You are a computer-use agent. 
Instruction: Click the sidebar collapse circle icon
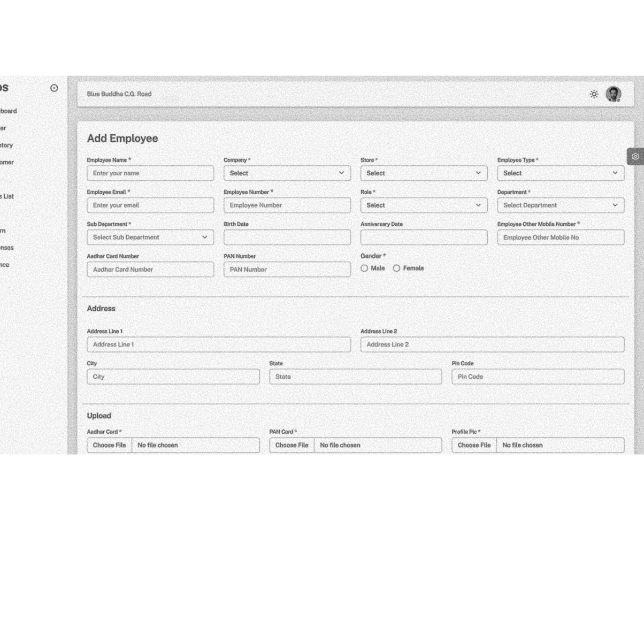click(54, 88)
